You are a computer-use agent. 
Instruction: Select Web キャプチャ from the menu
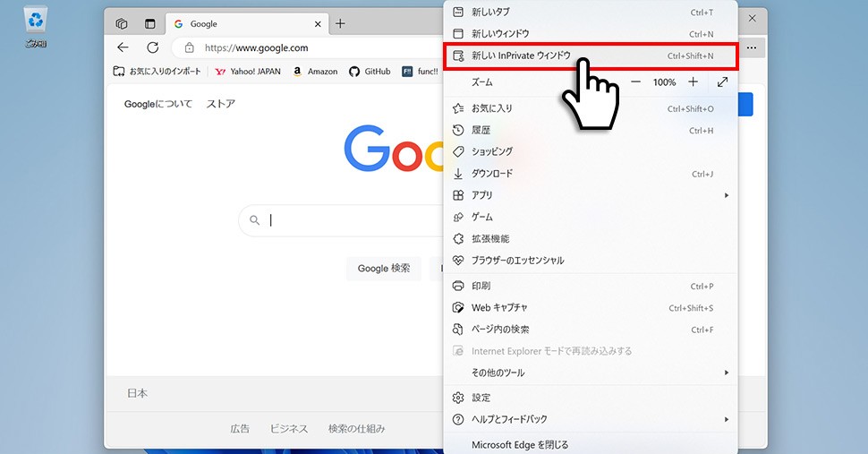click(x=591, y=308)
